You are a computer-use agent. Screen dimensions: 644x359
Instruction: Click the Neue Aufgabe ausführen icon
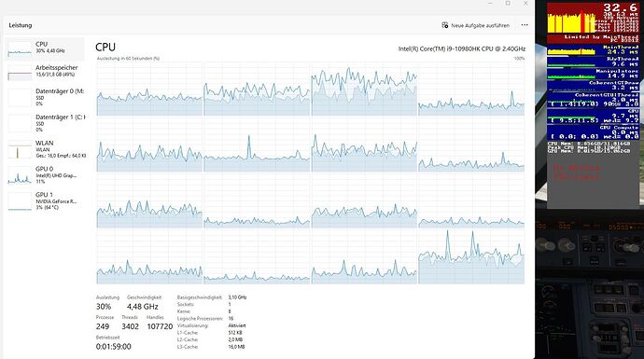(445, 25)
